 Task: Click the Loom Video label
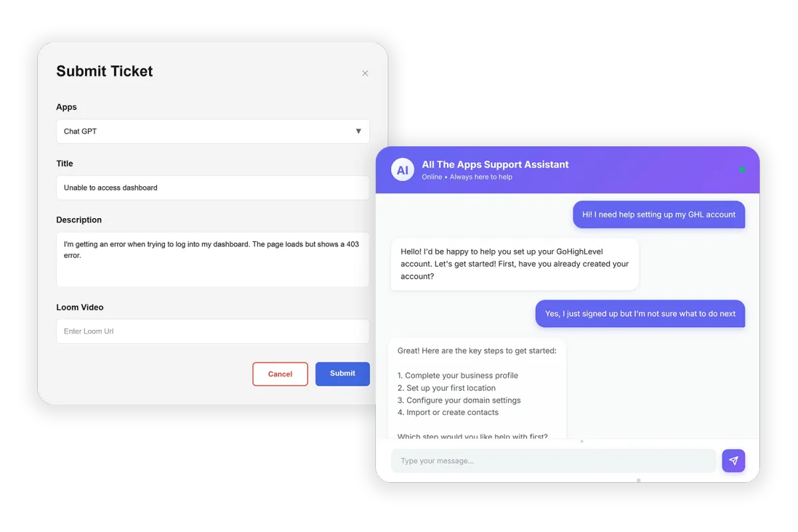point(80,307)
